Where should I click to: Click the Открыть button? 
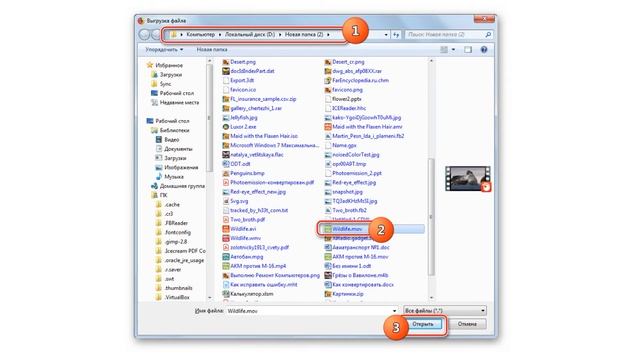coord(423,324)
